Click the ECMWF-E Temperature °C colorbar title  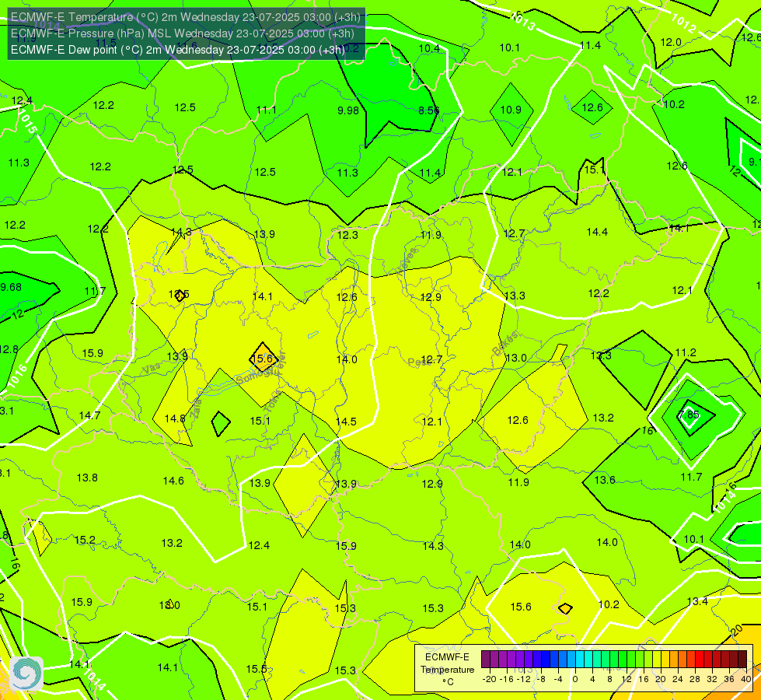(x=447, y=670)
